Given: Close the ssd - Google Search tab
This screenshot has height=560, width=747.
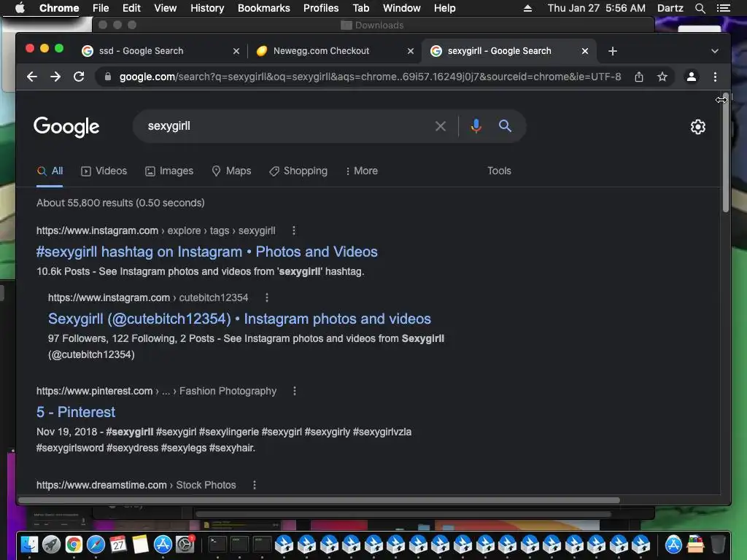Looking at the screenshot, I should coord(236,51).
